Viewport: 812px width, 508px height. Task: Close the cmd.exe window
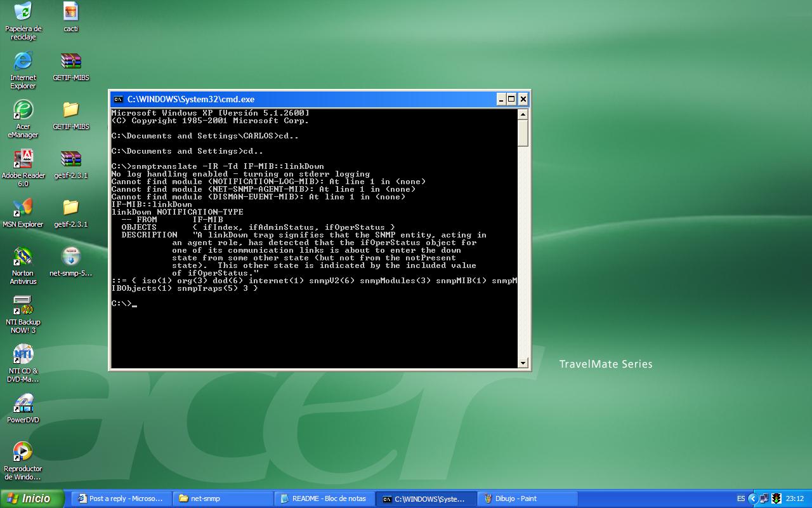coord(523,99)
